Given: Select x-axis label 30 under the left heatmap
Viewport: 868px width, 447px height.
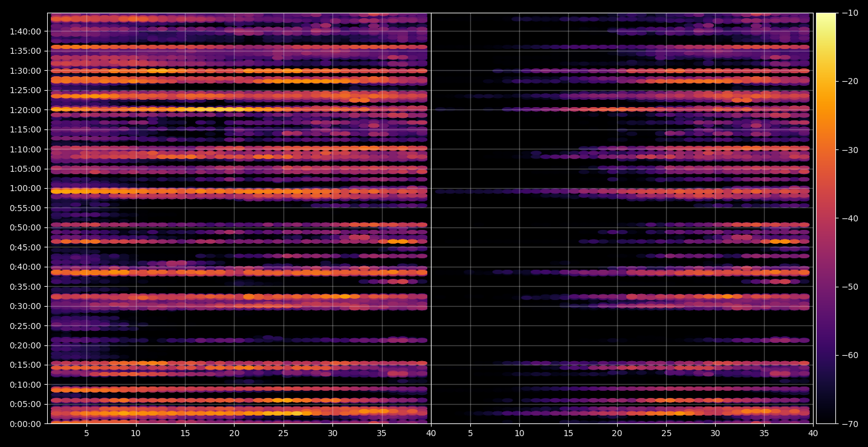Looking at the screenshot, I should (x=332, y=434).
